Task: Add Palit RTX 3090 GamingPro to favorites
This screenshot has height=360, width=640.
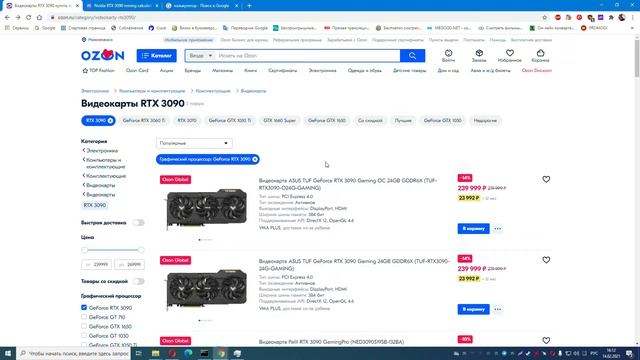Action: (546, 340)
